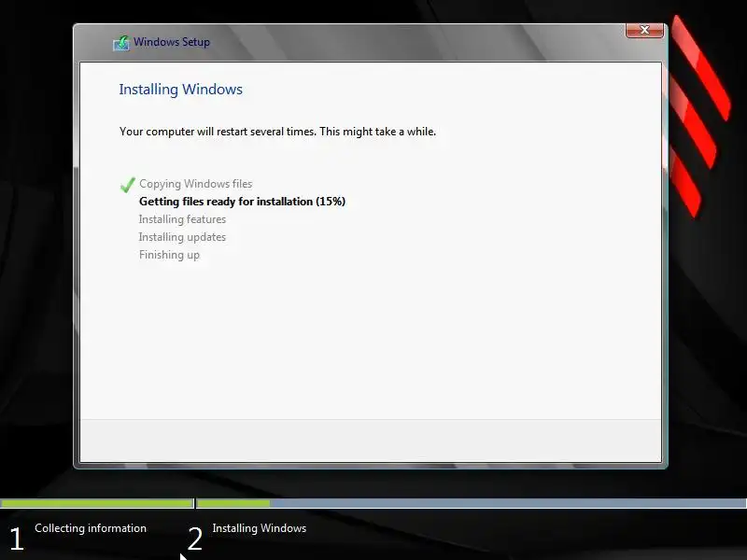Click the green checkmark beside Copying Windows files

click(x=127, y=185)
